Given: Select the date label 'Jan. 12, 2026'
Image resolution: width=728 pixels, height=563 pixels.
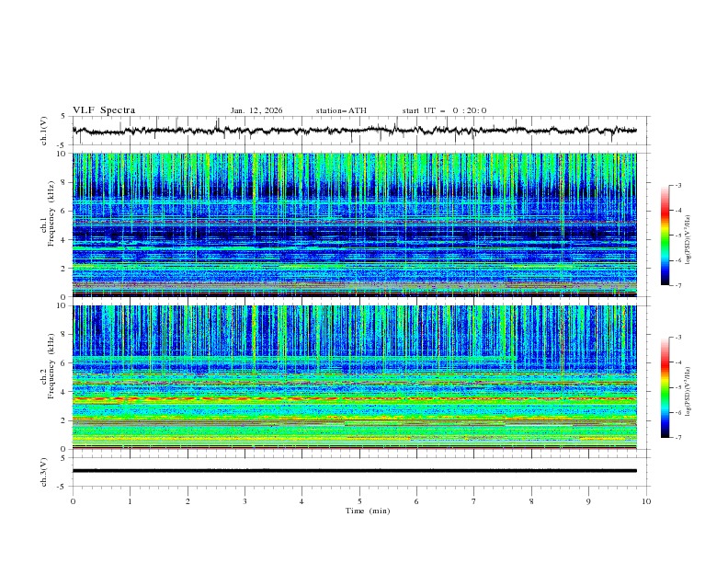Looking at the screenshot, I should (x=256, y=110).
